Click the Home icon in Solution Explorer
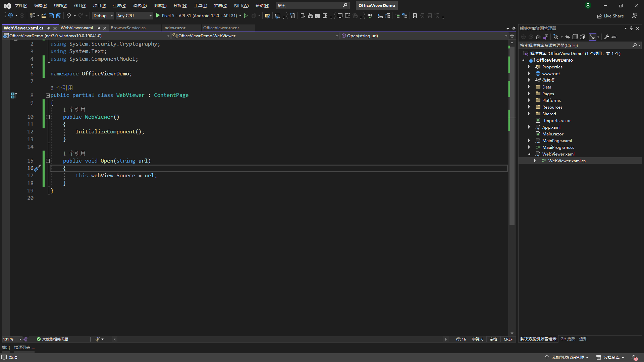644x362 pixels. coord(538,37)
